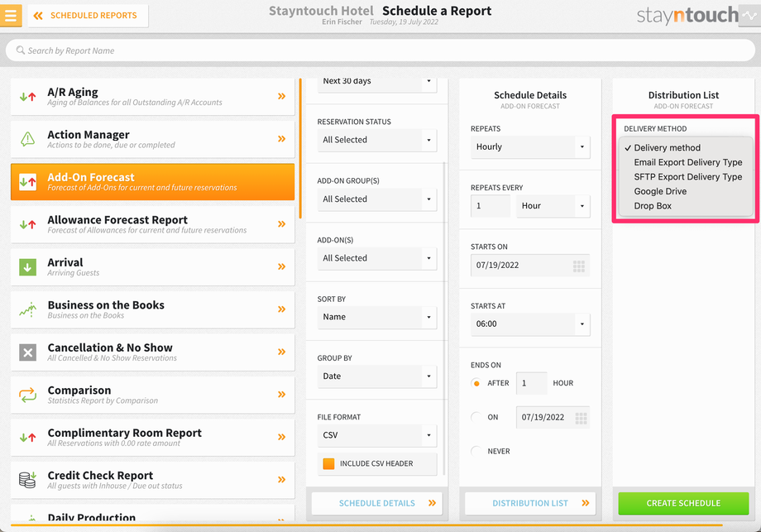The width and height of the screenshot is (761, 532).
Task: Choose Email Export Delivery Type option
Action: pyautogui.click(x=686, y=162)
